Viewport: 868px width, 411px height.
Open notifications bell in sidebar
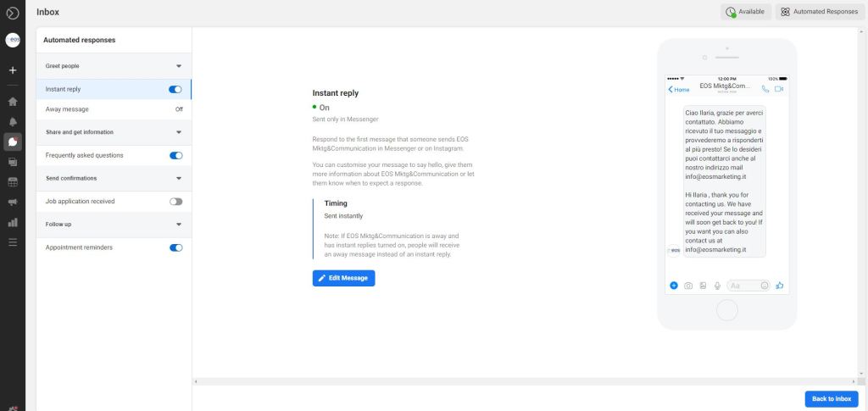click(x=13, y=122)
